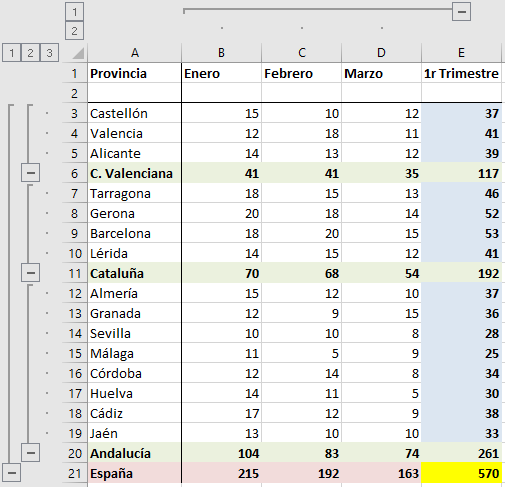505x487 pixels.
Task: Select the Valencia cell
Action: pyautogui.click(x=135, y=133)
